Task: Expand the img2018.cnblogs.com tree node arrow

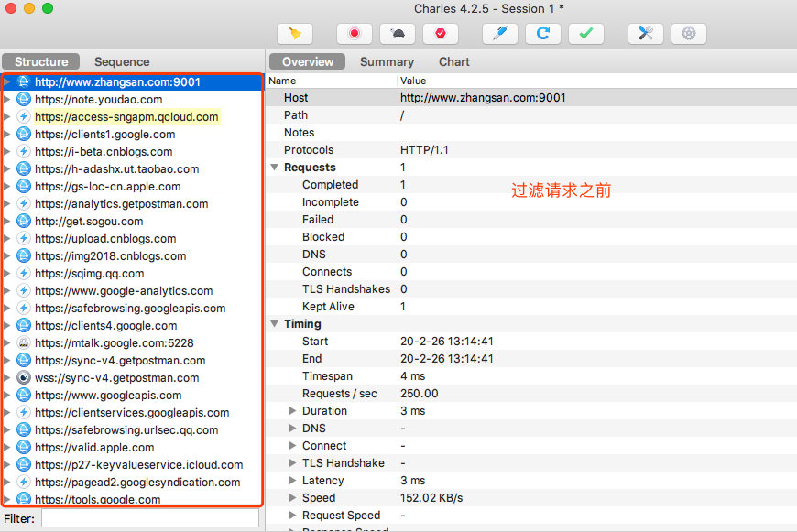Action: pyautogui.click(x=7, y=255)
